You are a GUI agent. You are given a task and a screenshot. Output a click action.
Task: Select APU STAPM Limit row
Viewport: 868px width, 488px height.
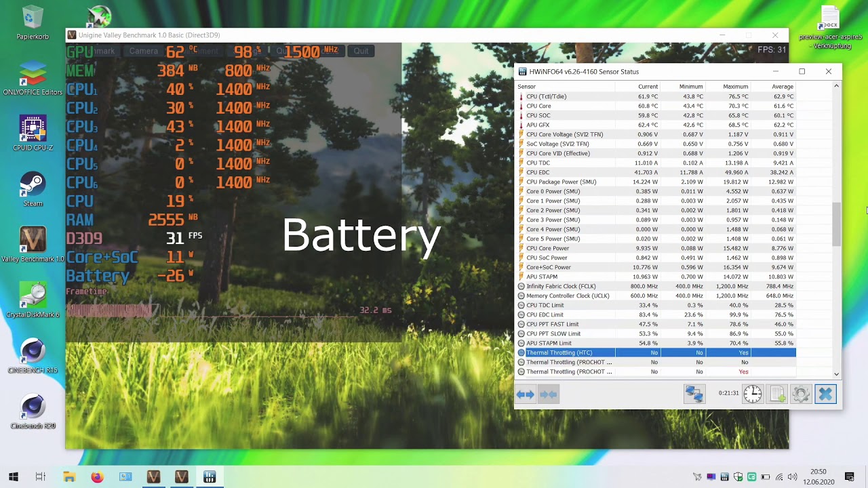click(655, 343)
